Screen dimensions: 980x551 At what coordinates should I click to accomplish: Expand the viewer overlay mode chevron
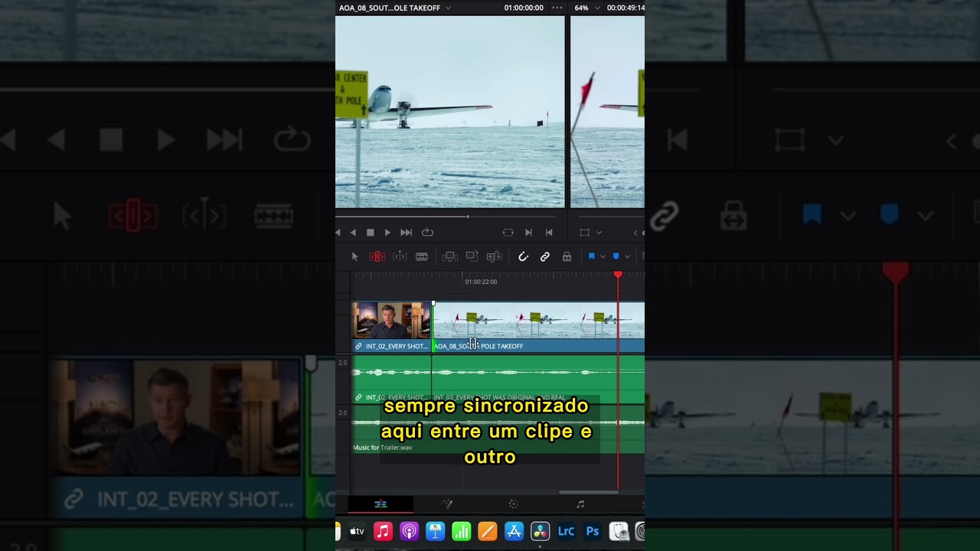pyautogui.click(x=599, y=233)
